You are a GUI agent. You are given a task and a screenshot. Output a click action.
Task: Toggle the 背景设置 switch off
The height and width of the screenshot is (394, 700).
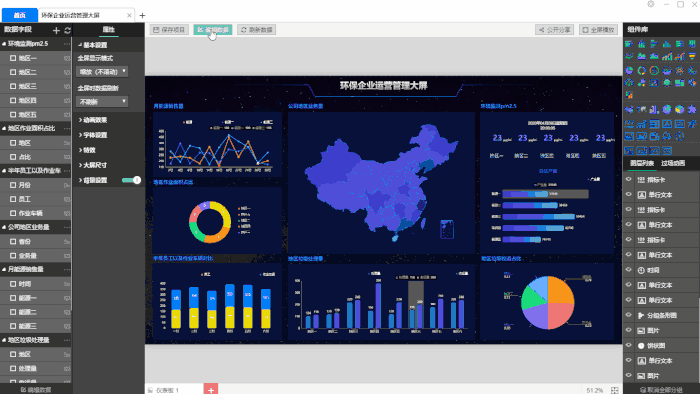click(131, 180)
